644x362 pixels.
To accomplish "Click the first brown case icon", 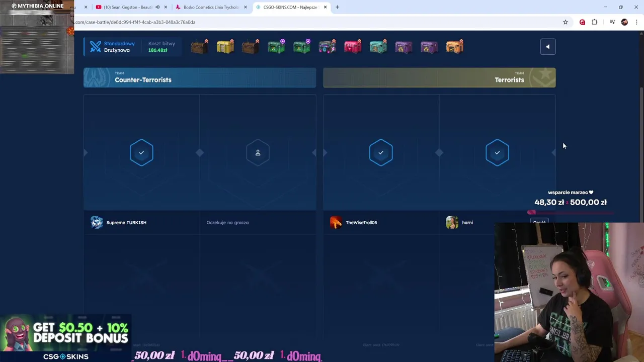I will click(x=199, y=47).
